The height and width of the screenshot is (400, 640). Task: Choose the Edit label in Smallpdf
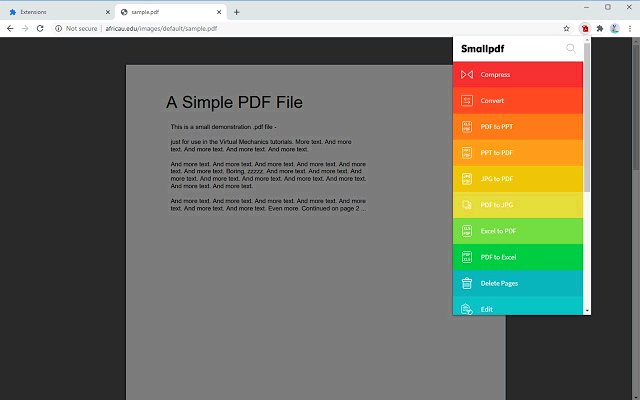click(x=487, y=309)
